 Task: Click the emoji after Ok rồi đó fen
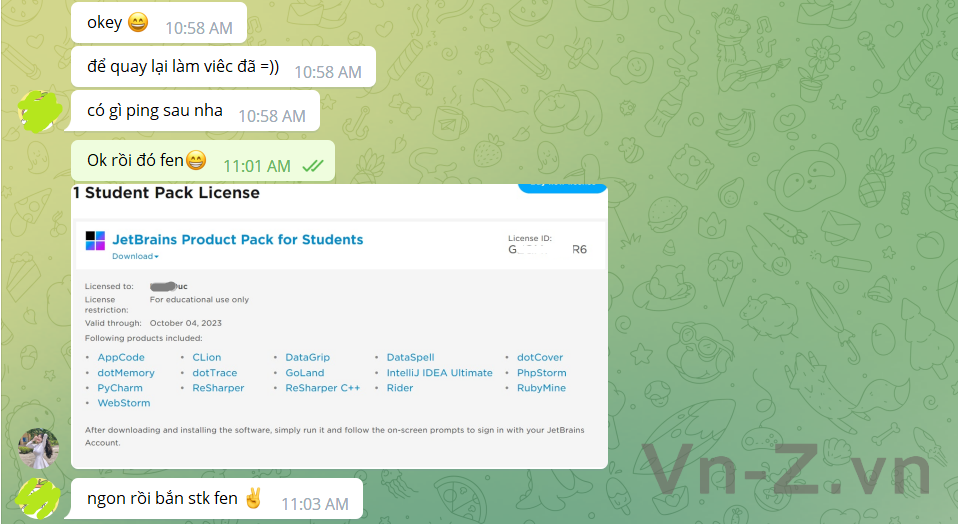pyautogui.click(x=196, y=160)
